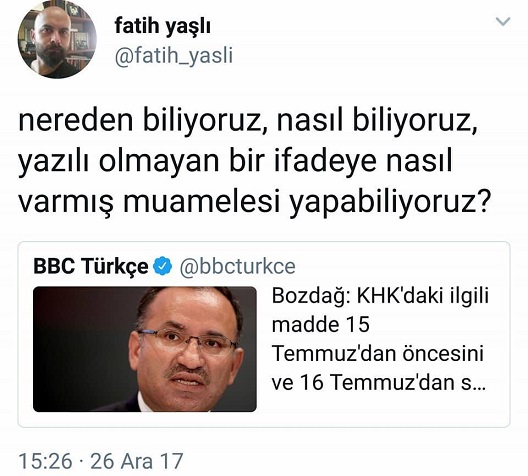528x476 pixels.
Task: Open the @fatih_yasli handle link
Action: pyautogui.click(x=174, y=56)
